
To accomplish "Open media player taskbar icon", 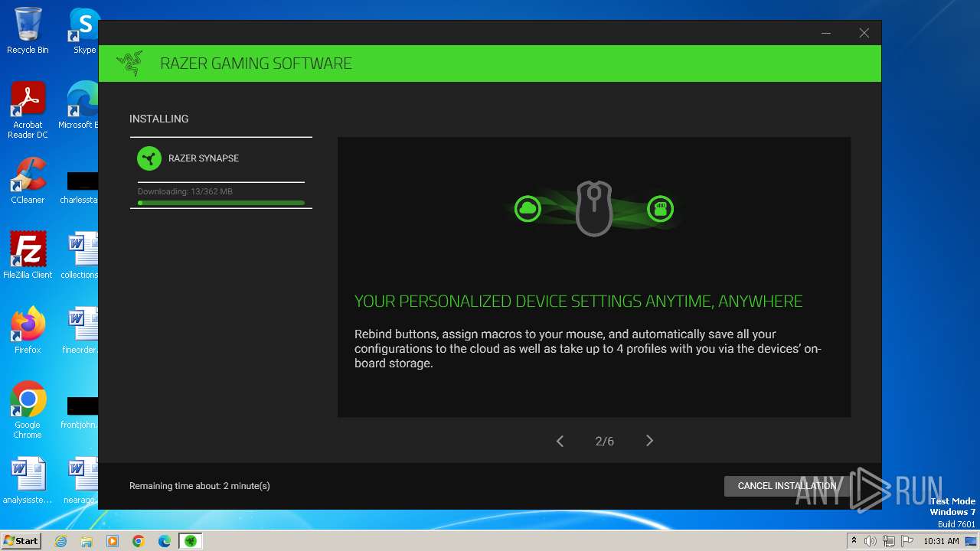I will point(113,541).
